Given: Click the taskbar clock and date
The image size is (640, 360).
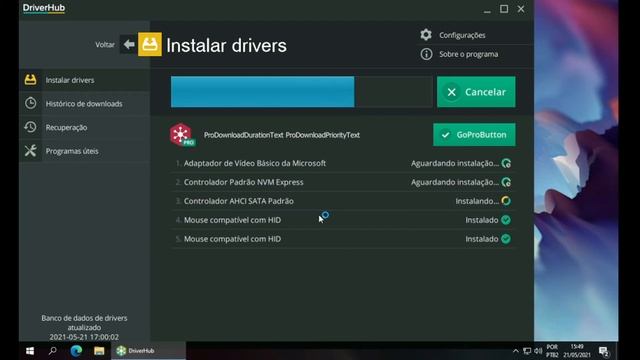Looking at the screenshot, I should 577,351.
